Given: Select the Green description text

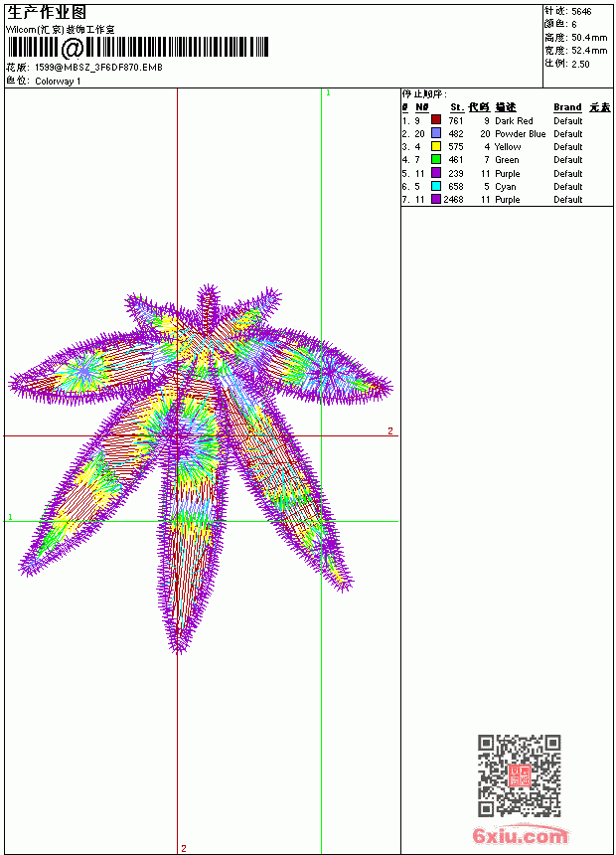Looking at the screenshot, I should pos(507,160).
